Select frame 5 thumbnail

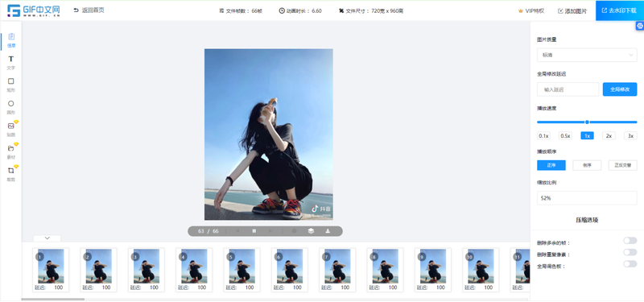(x=242, y=270)
